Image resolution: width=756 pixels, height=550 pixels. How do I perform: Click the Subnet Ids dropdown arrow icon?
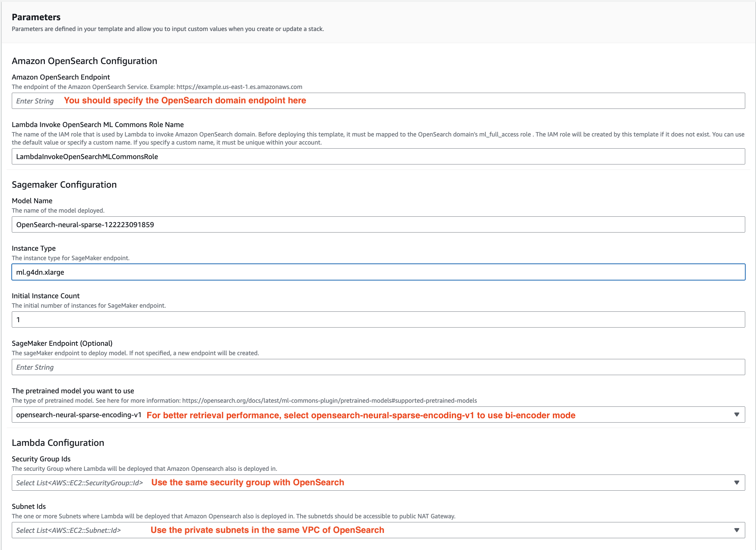point(736,530)
